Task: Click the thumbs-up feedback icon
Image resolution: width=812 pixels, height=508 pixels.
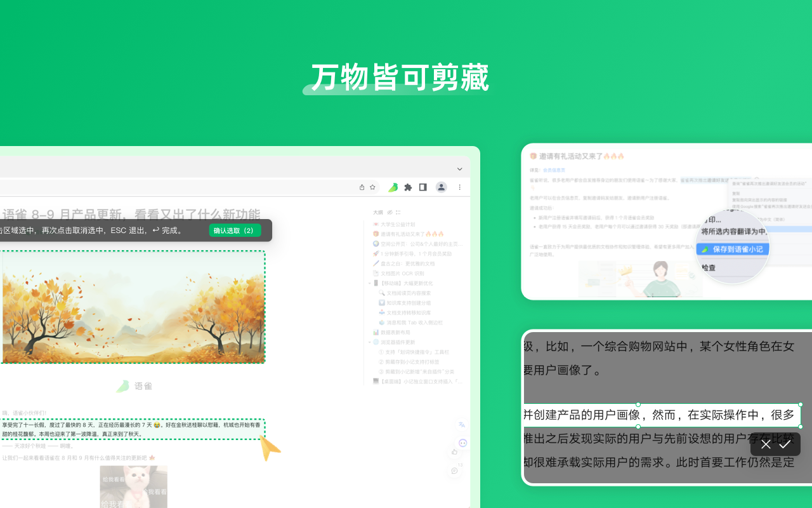Action: click(x=454, y=452)
